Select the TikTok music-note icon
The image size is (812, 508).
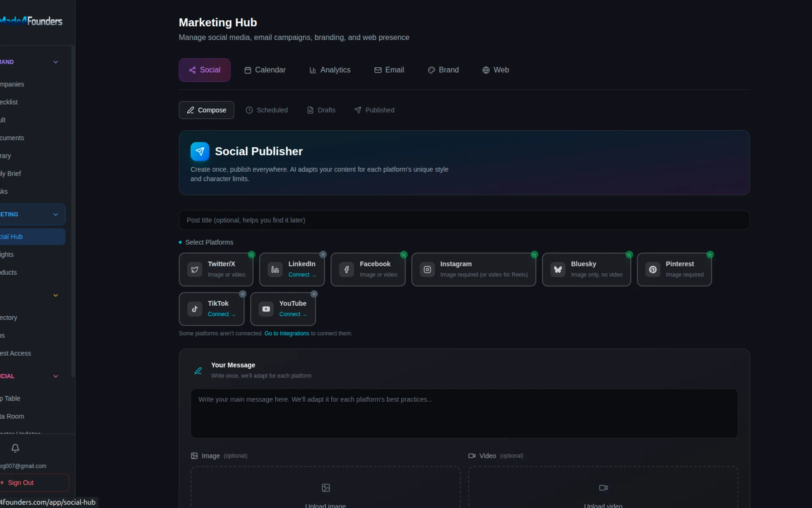[x=195, y=309]
